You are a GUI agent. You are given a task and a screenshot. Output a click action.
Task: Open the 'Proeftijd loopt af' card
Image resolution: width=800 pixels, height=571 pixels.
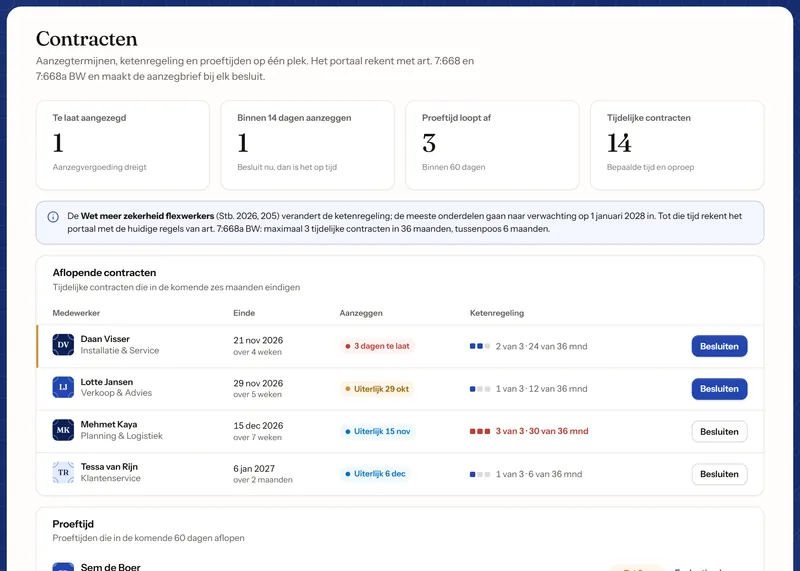(x=492, y=145)
